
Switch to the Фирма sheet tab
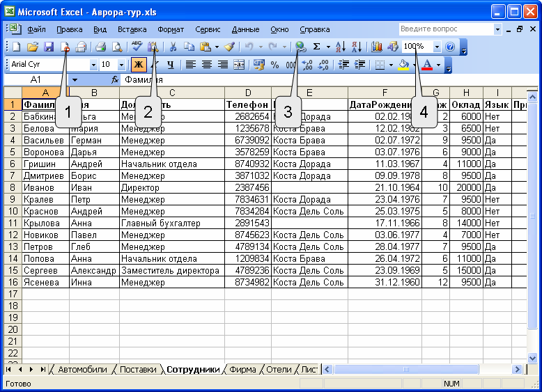(242, 370)
